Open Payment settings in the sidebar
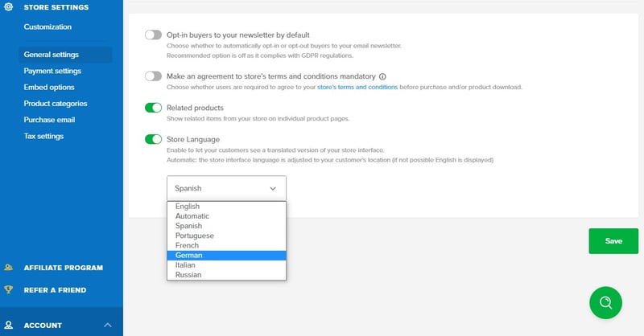This screenshot has height=336, width=644. pyautogui.click(x=52, y=71)
